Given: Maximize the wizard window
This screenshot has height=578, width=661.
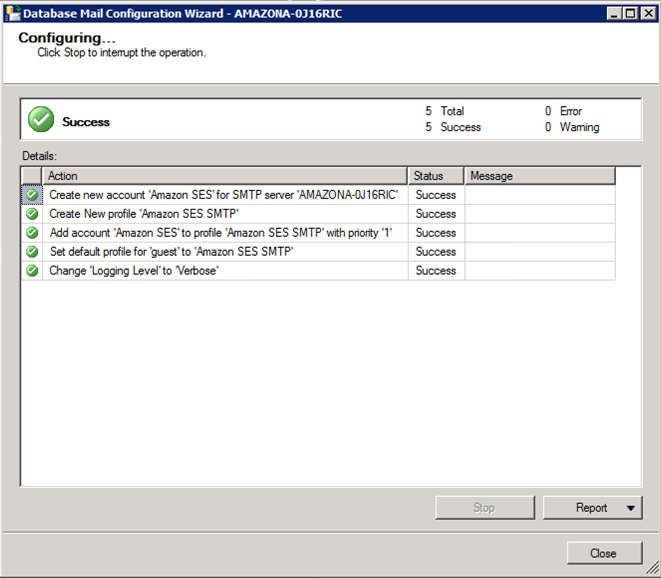Looking at the screenshot, I should [631, 13].
